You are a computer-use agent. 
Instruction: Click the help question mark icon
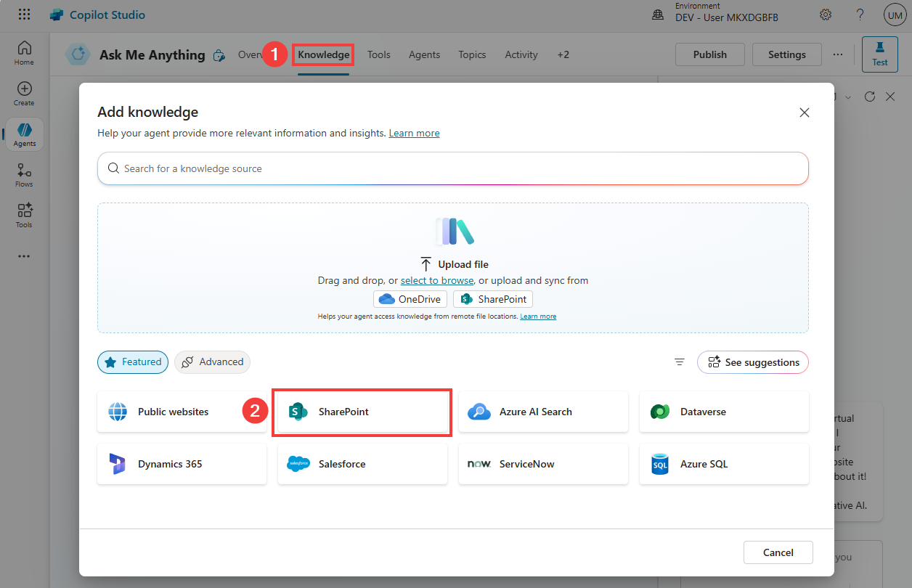coord(860,15)
